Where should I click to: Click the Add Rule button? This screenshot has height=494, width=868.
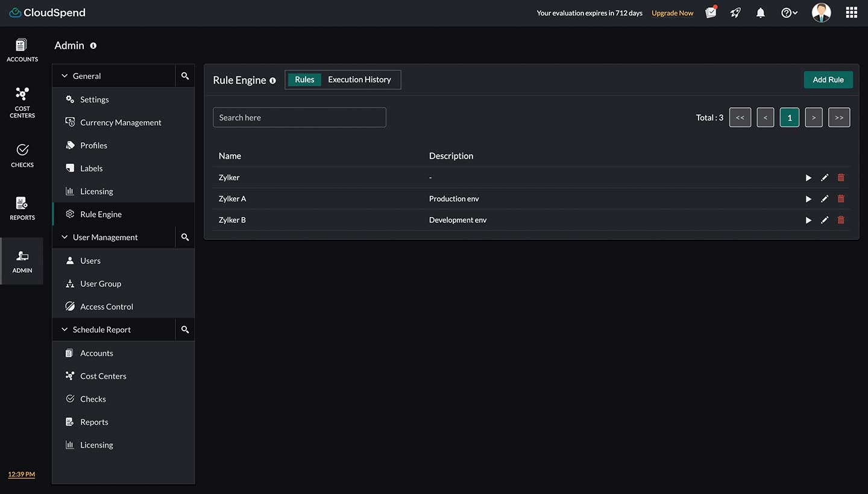(x=828, y=80)
